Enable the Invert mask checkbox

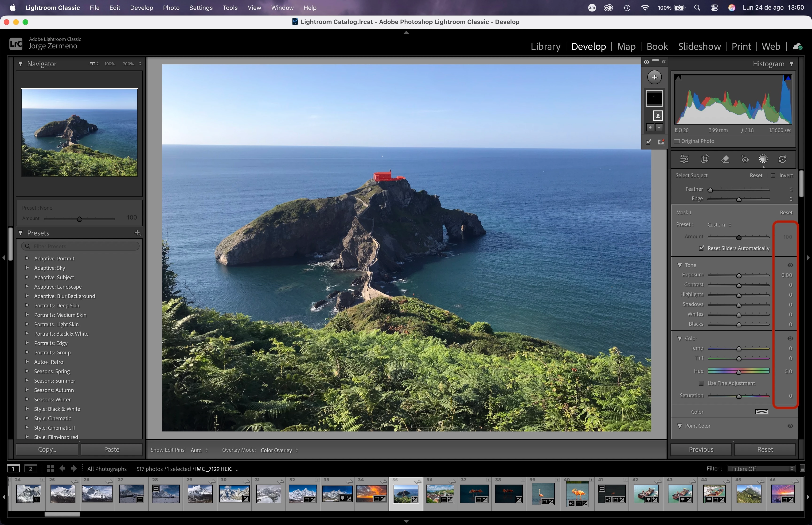(x=773, y=175)
